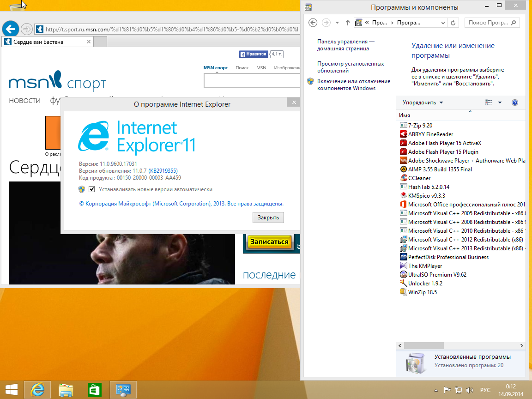Screen dimensions: 532x399
Task: Select the 7-Zip 9.20 icon
Action: (x=404, y=125)
